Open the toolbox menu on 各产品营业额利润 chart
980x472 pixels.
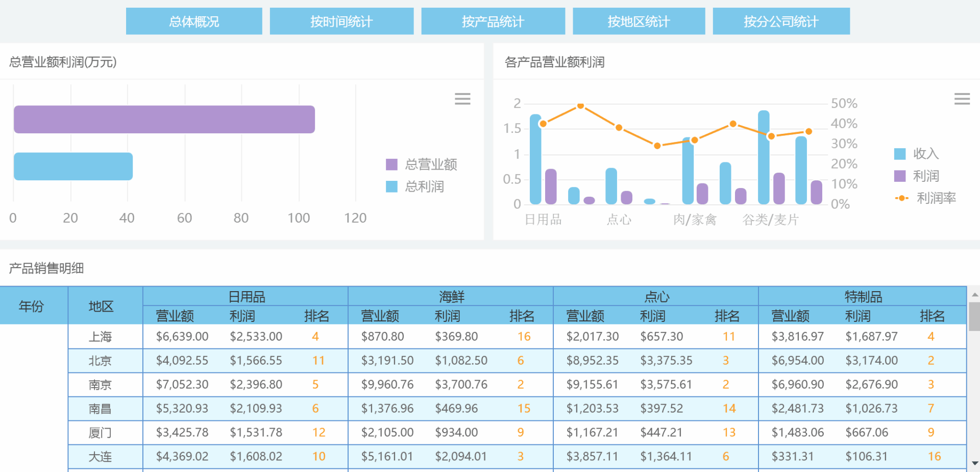tap(962, 99)
